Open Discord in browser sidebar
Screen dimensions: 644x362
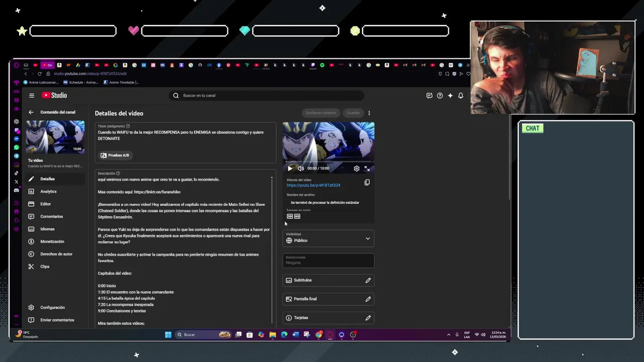[17, 190]
